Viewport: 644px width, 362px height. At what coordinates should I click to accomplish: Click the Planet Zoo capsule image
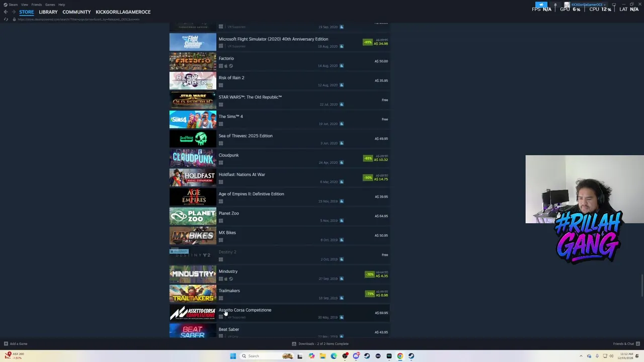point(193,216)
